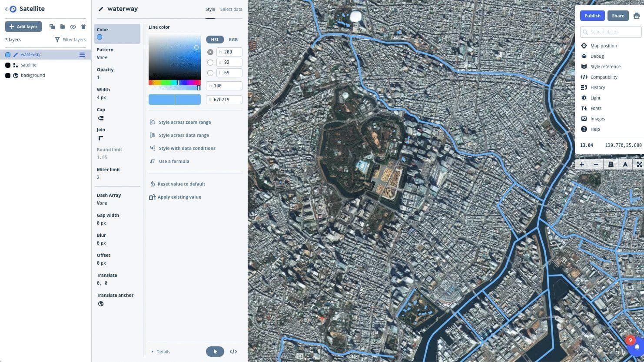Reset map bearing with the compass arrow

tap(625, 164)
